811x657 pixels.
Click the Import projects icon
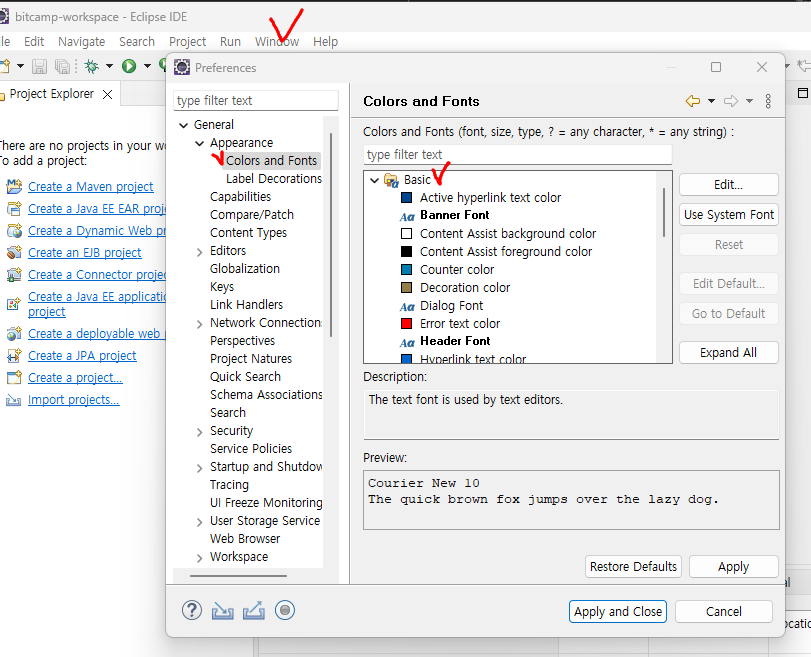tap(13, 400)
